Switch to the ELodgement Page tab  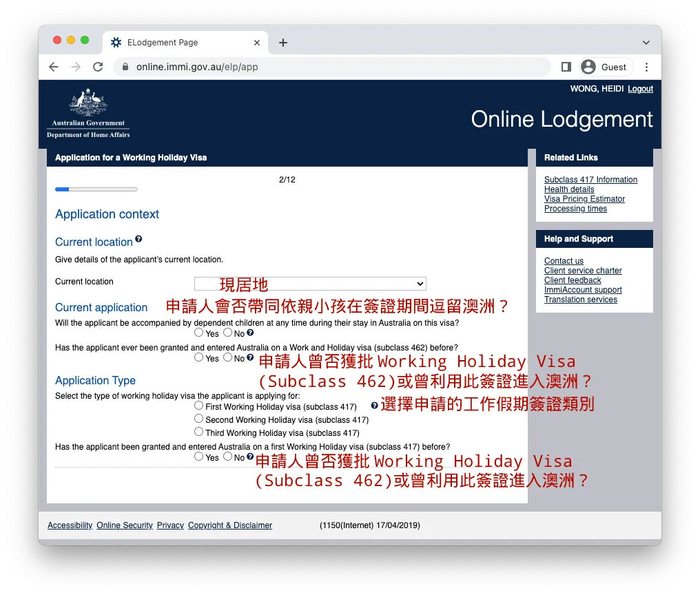click(x=185, y=43)
